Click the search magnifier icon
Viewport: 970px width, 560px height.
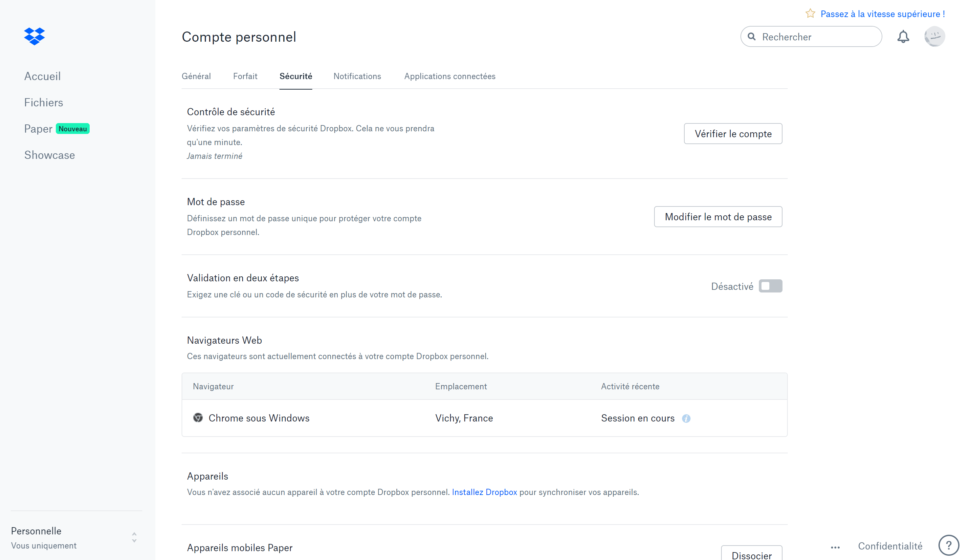pos(752,37)
